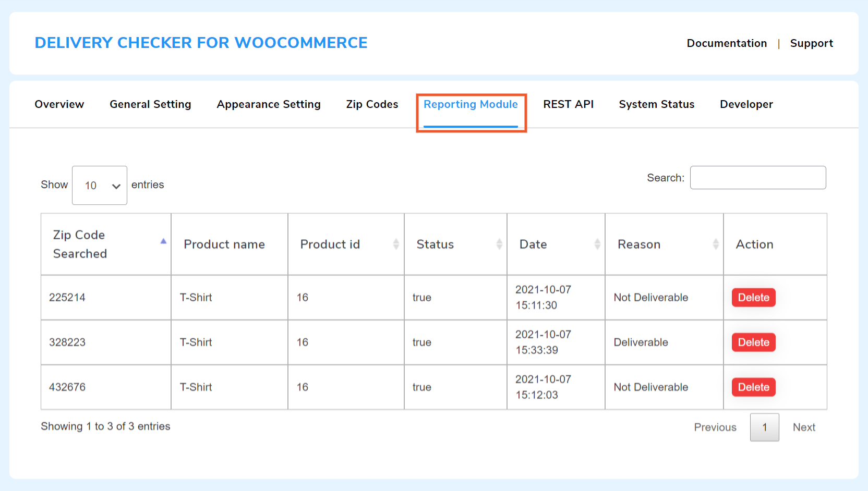Open the Zip Codes tab

372,104
